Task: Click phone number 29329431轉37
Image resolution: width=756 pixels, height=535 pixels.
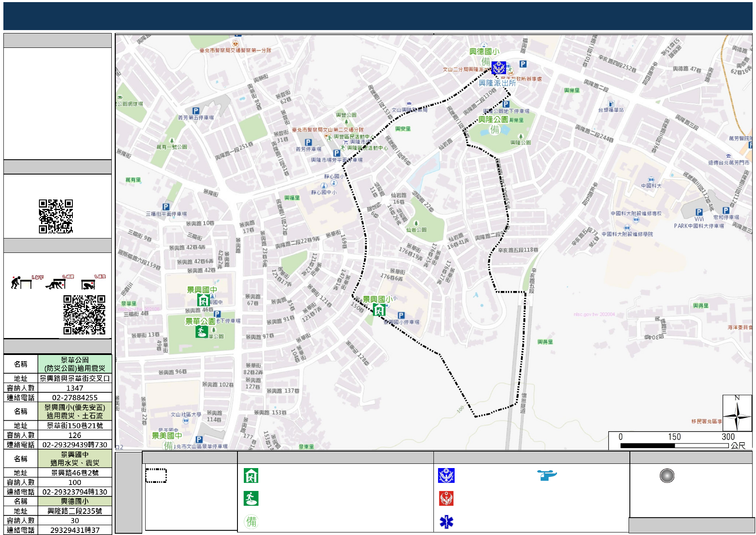Action: tap(75, 530)
